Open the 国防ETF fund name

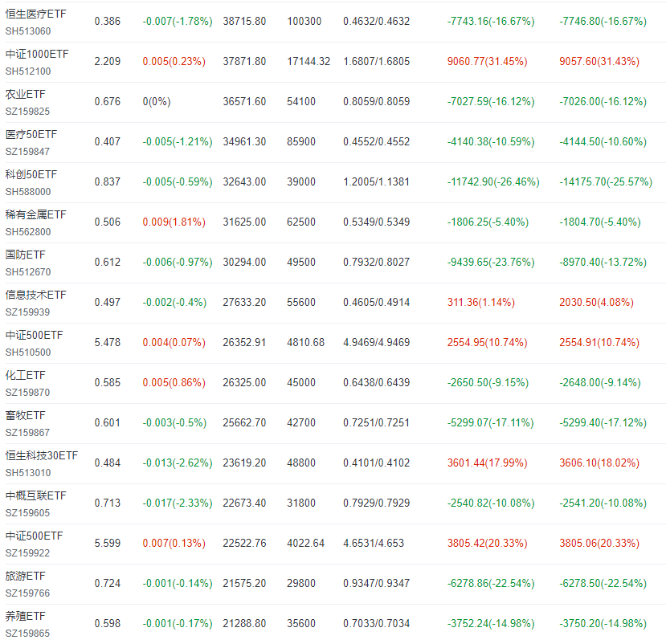pyautogui.click(x=25, y=255)
